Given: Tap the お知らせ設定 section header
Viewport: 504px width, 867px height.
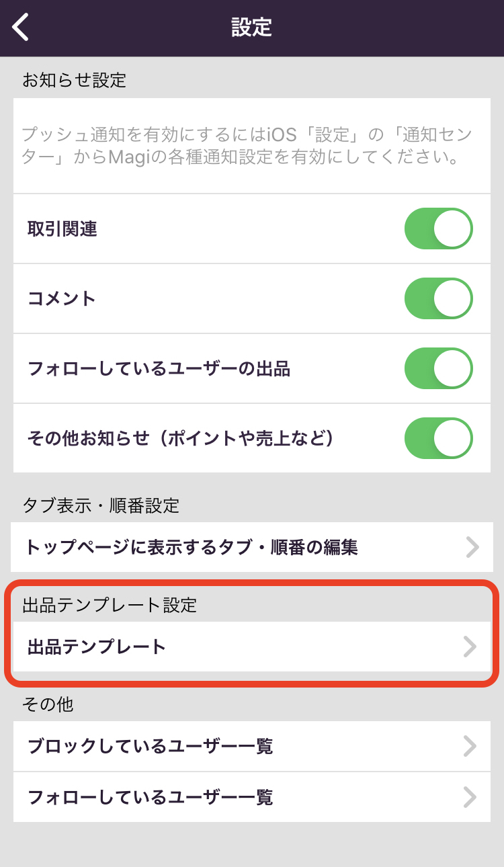Looking at the screenshot, I should (x=75, y=81).
